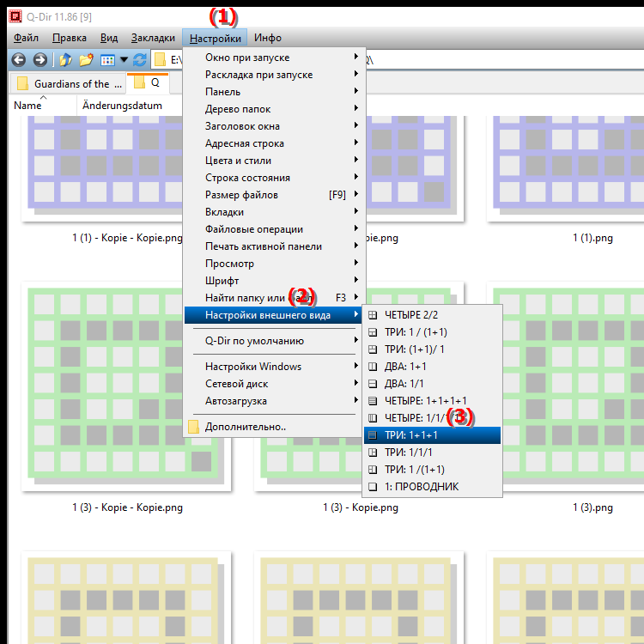Click the Forward navigation arrow
The image size is (644, 644).
tap(39, 60)
